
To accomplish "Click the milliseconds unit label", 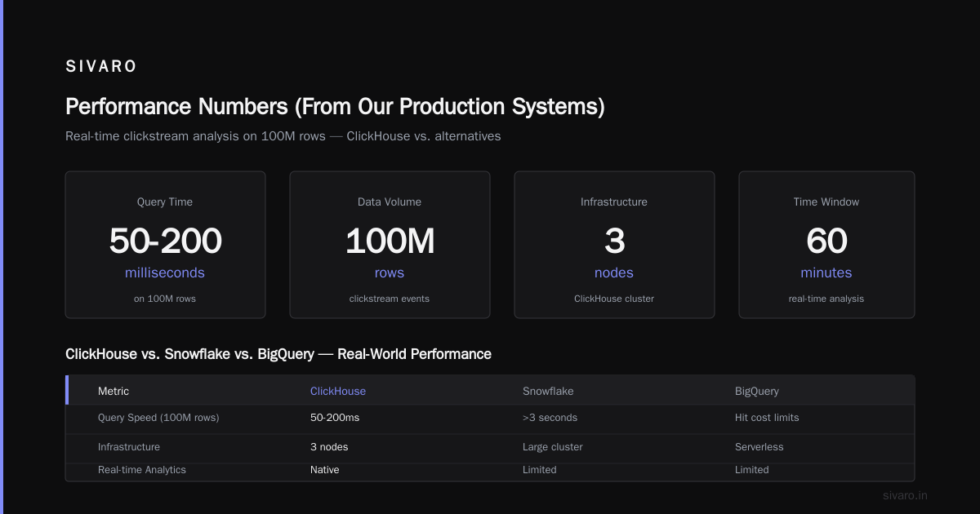I will coord(165,273).
